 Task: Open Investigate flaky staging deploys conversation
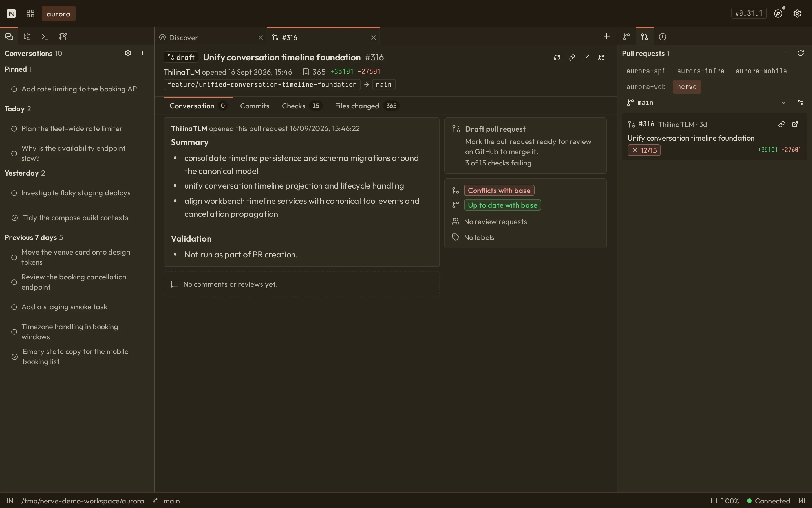76,193
